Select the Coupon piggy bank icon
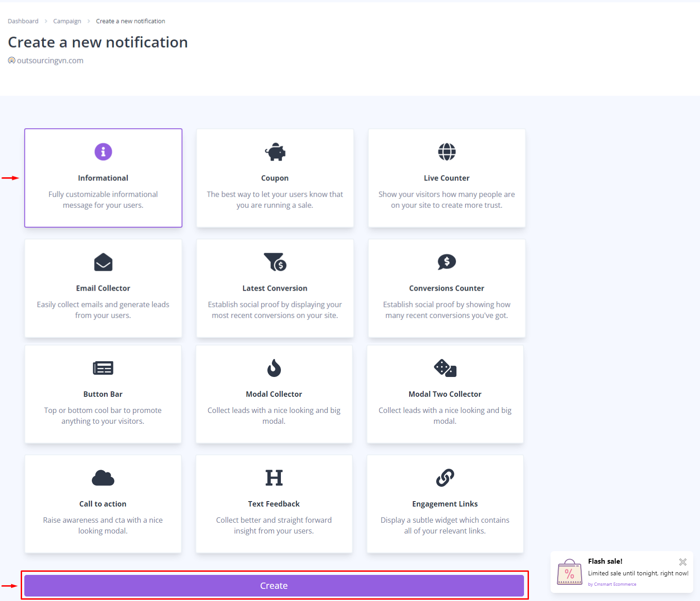The height and width of the screenshot is (601, 700). click(275, 152)
